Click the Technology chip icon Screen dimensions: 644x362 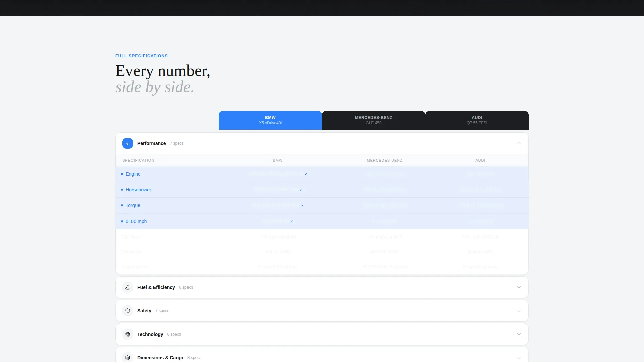pos(128,334)
